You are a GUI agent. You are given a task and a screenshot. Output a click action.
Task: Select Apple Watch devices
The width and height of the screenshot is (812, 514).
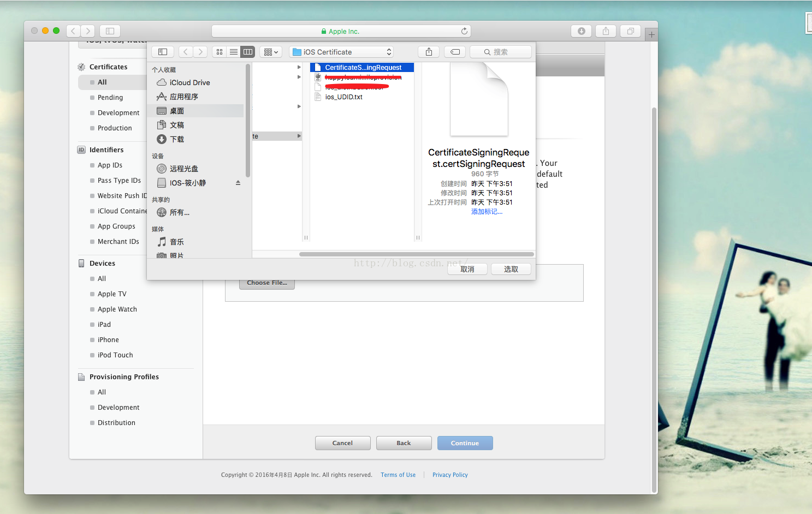[117, 309]
